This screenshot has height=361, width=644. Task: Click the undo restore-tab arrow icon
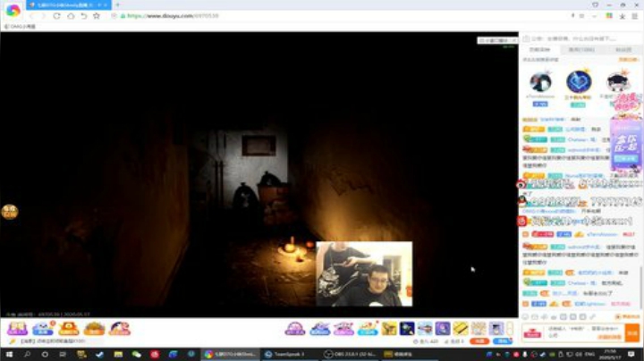[84, 16]
